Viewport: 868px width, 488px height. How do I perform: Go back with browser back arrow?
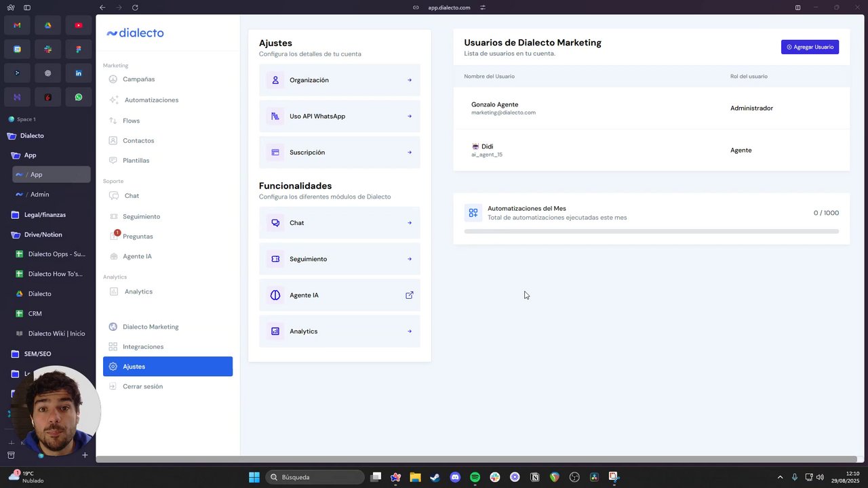[x=102, y=7]
